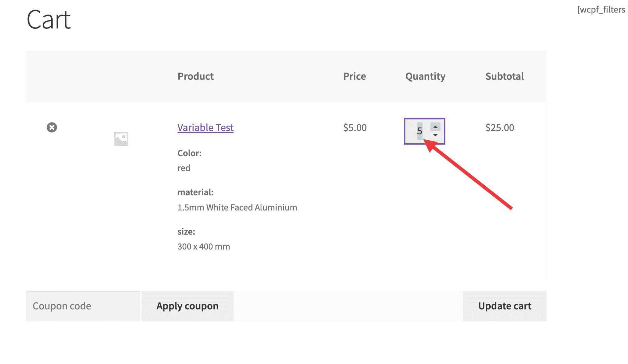This screenshot has height=364, width=628.
Task: Select the Product column header
Action: click(x=196, y=76)
